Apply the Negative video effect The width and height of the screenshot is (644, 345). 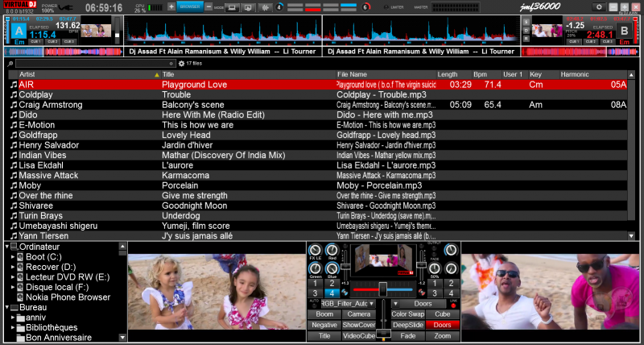pyautogui.click(x=324, y=325)
